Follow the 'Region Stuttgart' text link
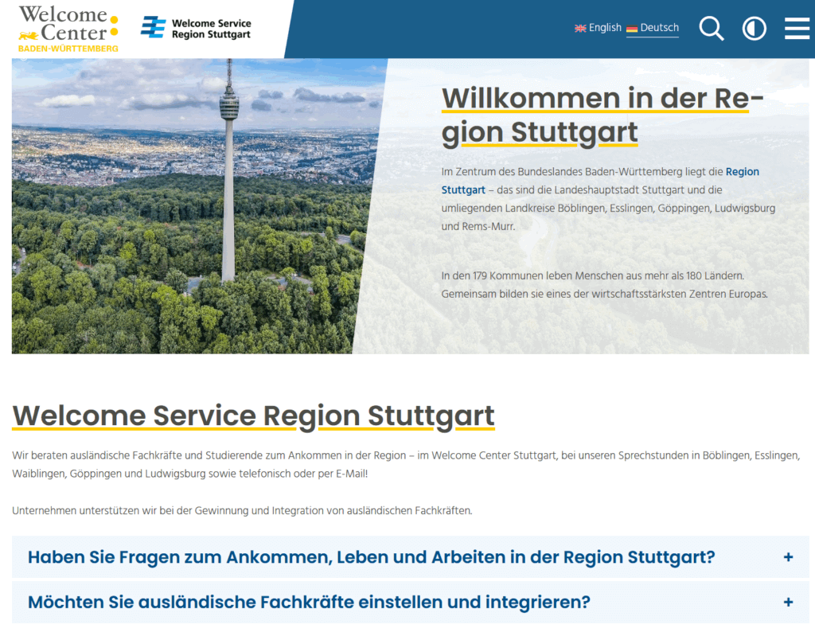Image resolution: width=815 pixels, height=644 pixels. pyautogui.click(x=600, y=181)
